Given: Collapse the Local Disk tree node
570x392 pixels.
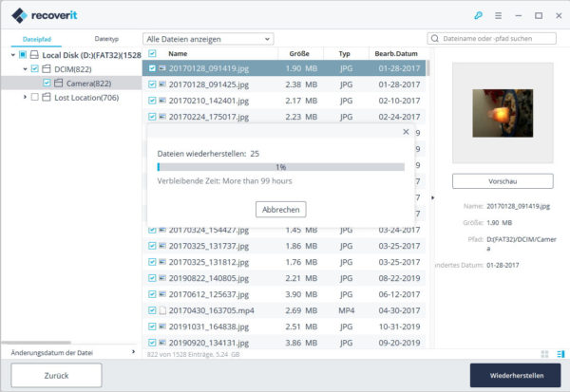Looking at the screenshot, I should pos(13,55).
